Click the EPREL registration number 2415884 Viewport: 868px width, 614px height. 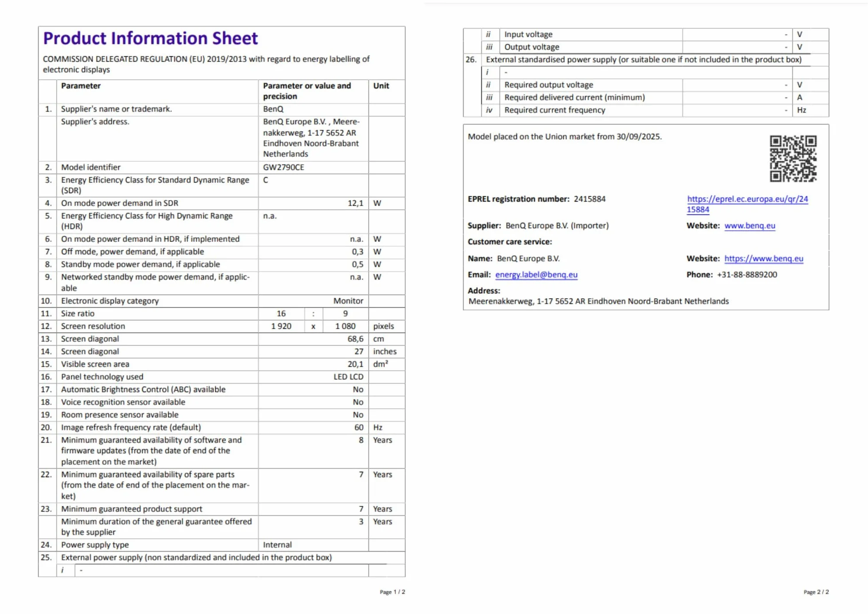click(x=589, y=199)
